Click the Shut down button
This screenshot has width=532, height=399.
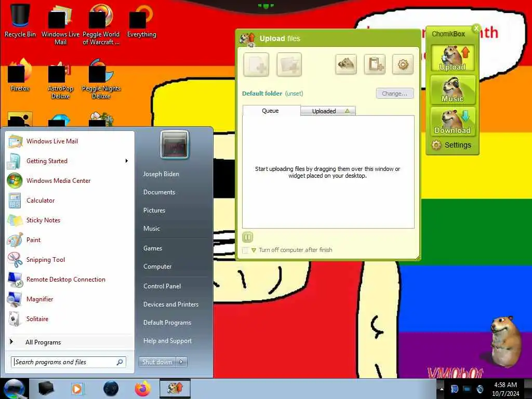click(x=157, y=362)
